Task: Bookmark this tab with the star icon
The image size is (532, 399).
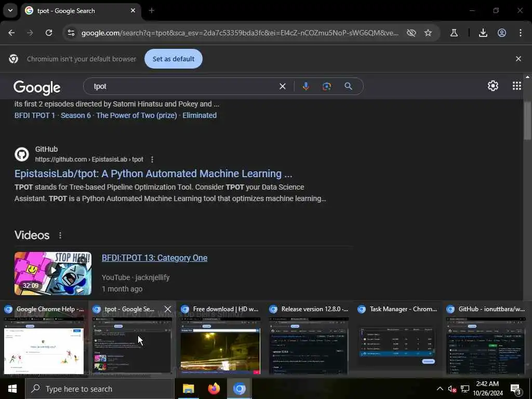Action: tap(428, 33)
